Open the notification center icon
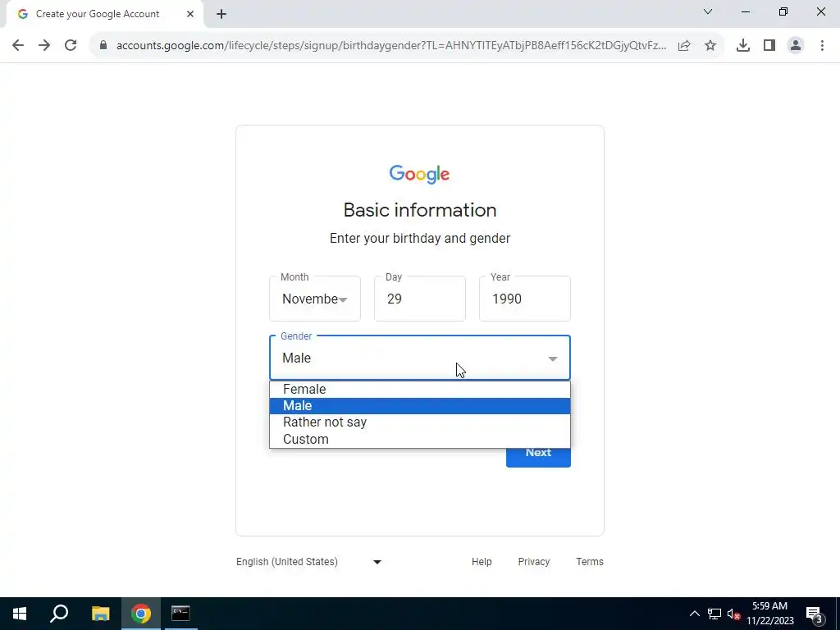Viewport: 840px width, 630px height. [x=815, y=614]
